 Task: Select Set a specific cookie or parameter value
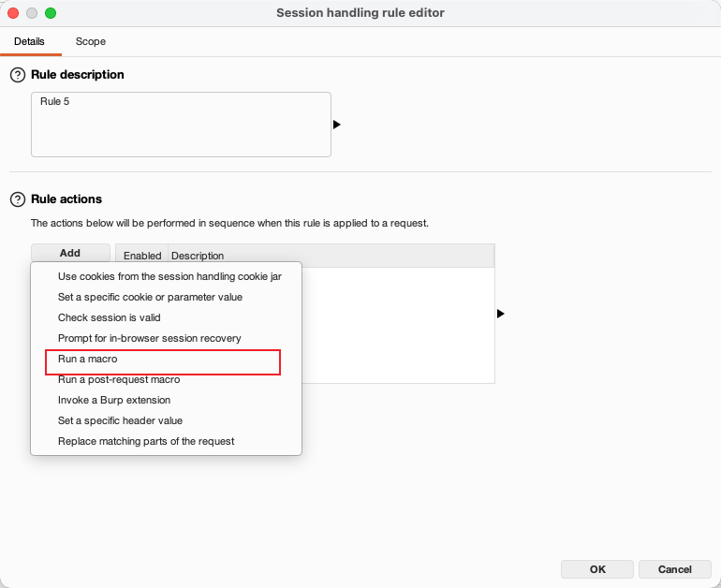click(166, 297)
